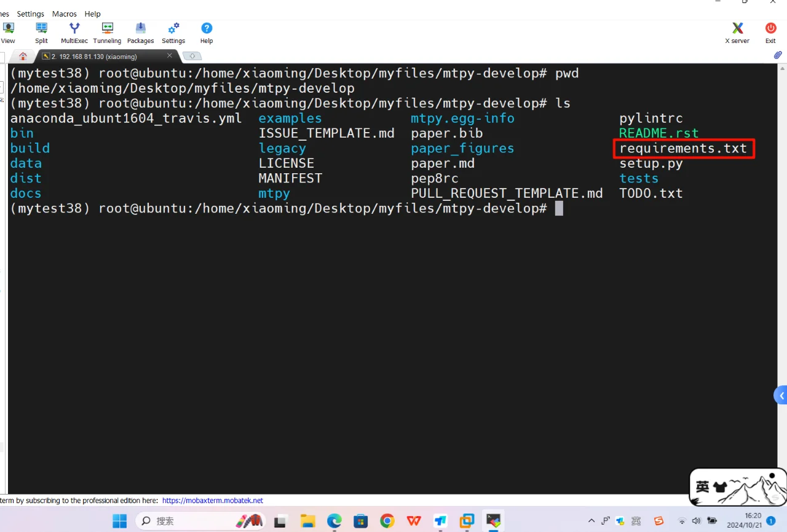Click the examples directory name

pyautogui.click(x=290, y=119)
